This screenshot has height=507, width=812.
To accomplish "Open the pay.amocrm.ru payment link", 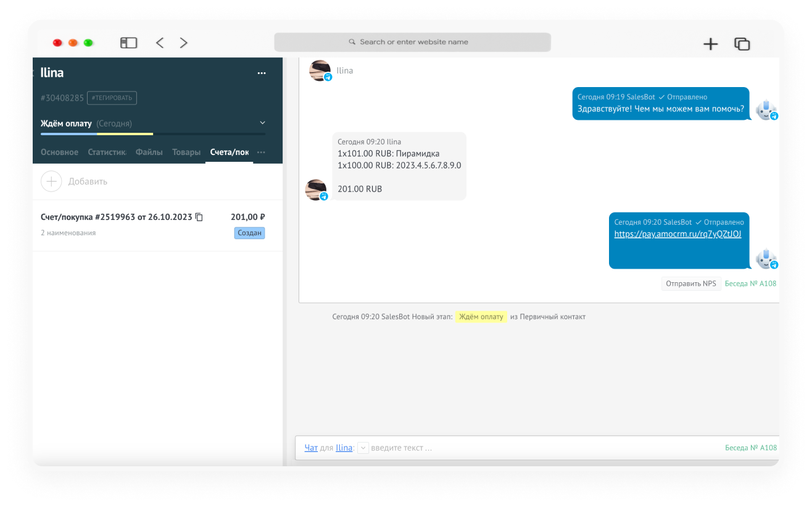I will click(677, 234).
